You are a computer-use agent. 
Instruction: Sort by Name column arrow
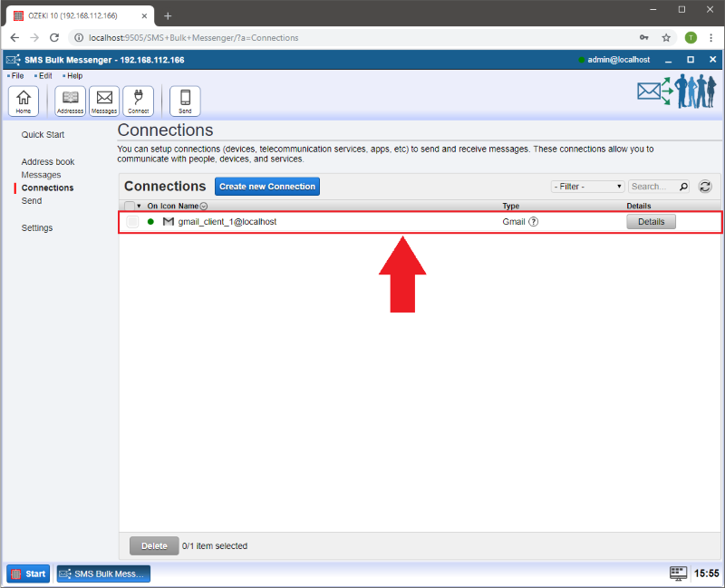click(203, 207)
